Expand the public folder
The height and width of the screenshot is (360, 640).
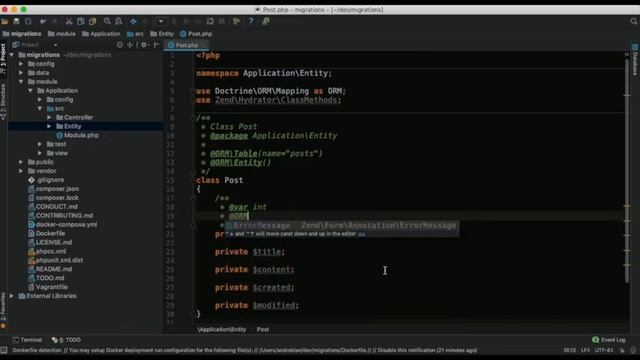point(21,162)
